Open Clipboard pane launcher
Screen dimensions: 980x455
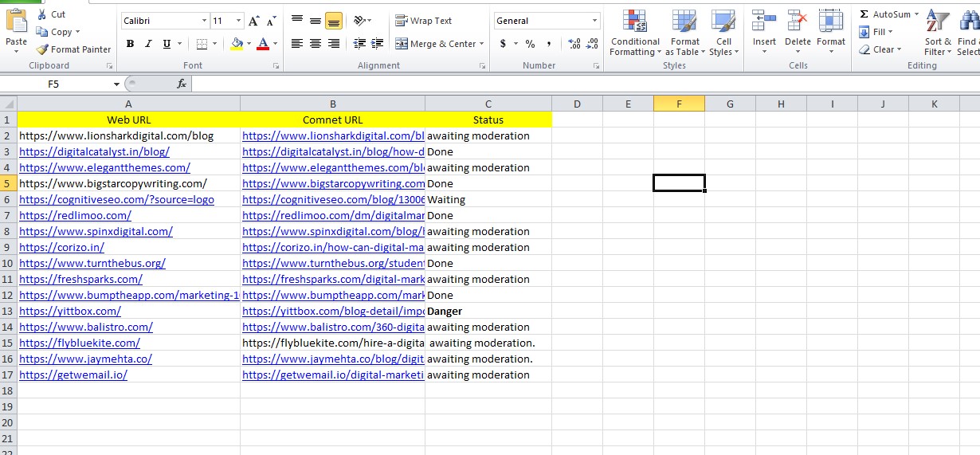[109, 66]
